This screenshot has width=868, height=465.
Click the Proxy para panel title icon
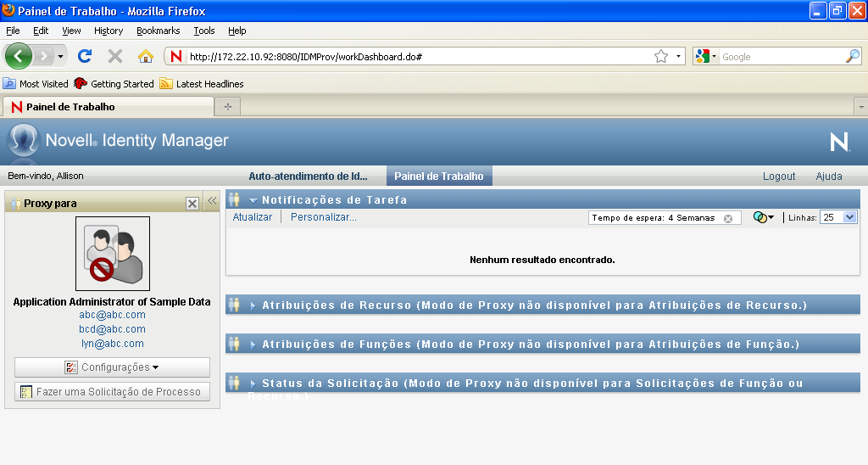point(15,204)
